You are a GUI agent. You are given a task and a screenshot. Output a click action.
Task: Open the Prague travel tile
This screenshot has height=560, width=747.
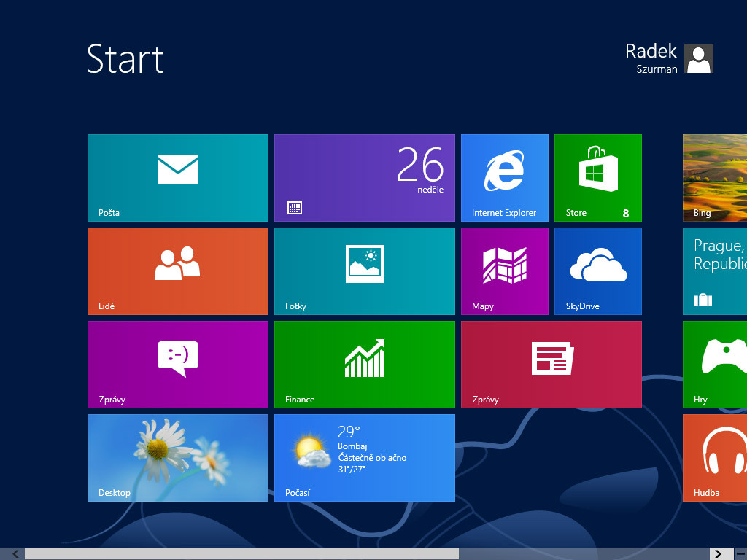(x=715, y=271)
